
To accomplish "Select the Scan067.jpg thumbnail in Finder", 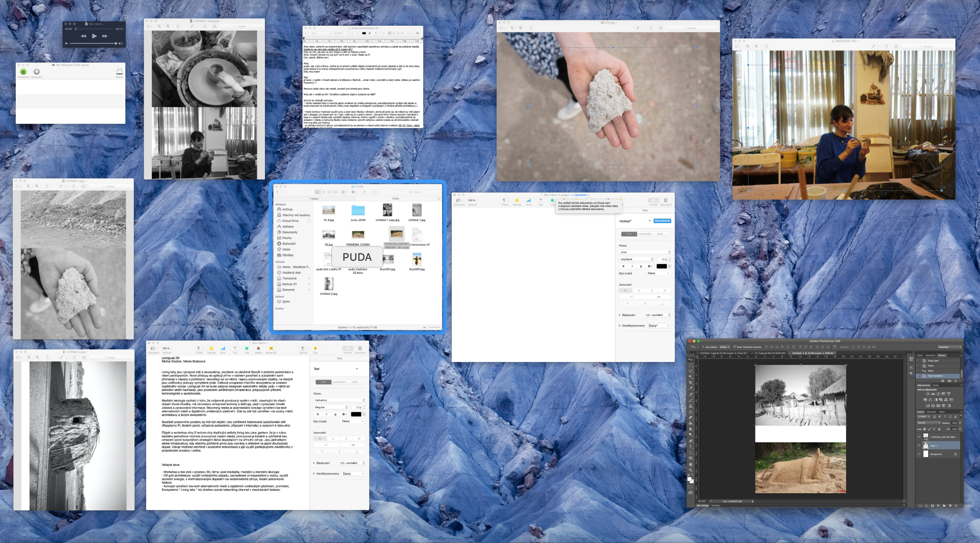I will (417, 260).
